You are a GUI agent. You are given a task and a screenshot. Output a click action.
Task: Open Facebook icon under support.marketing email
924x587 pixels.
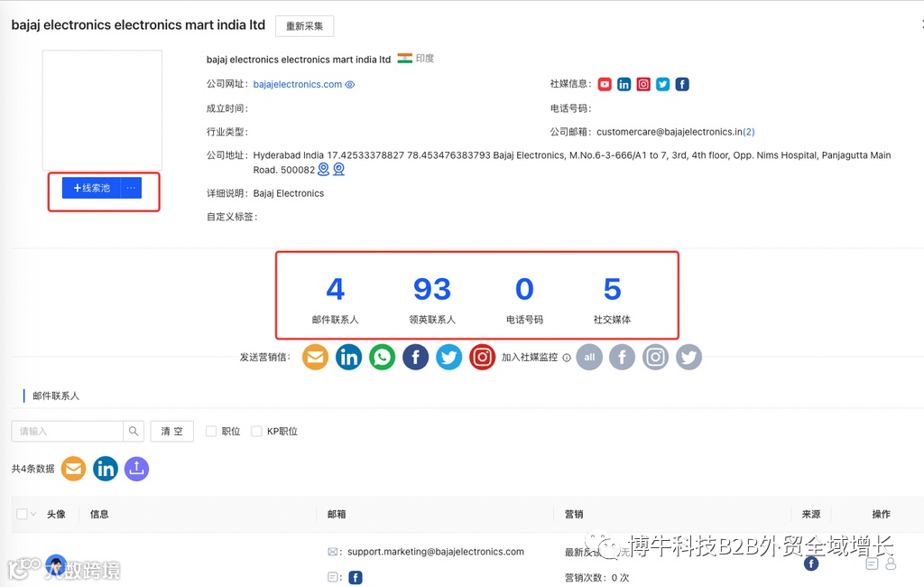coord(356,578)
